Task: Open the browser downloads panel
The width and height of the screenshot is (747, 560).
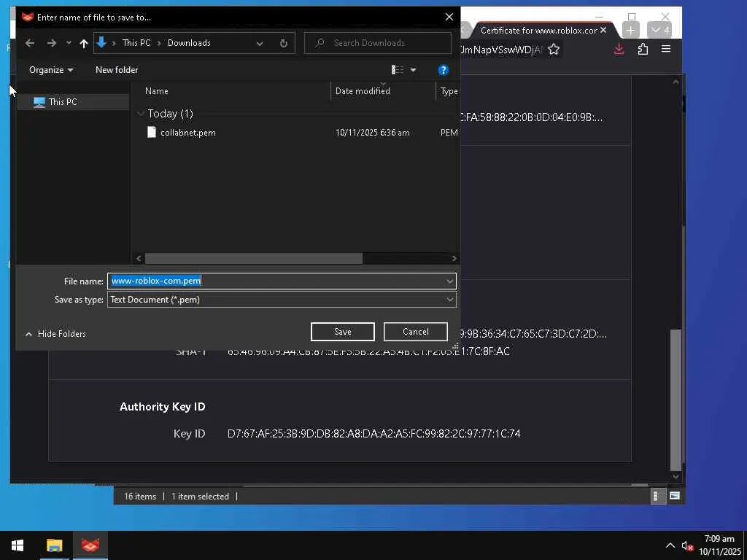Action: click(x=619, y=49)
